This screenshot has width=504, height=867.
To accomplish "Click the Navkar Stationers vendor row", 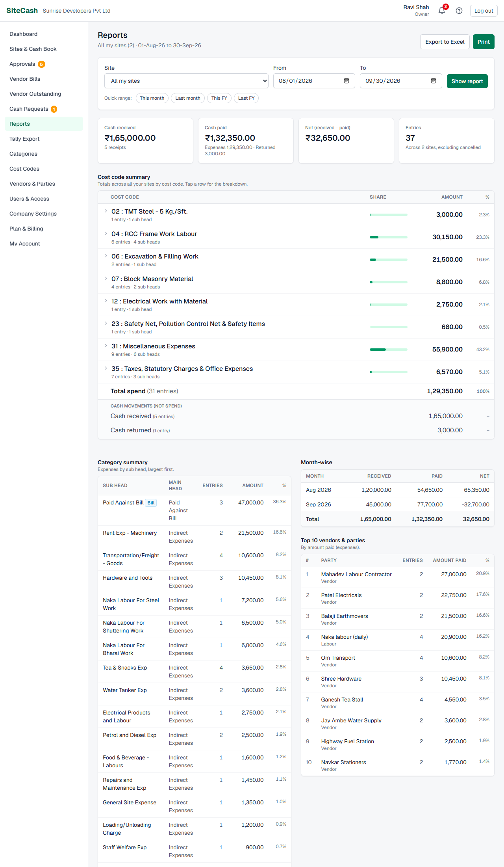I will pos(398,765).
